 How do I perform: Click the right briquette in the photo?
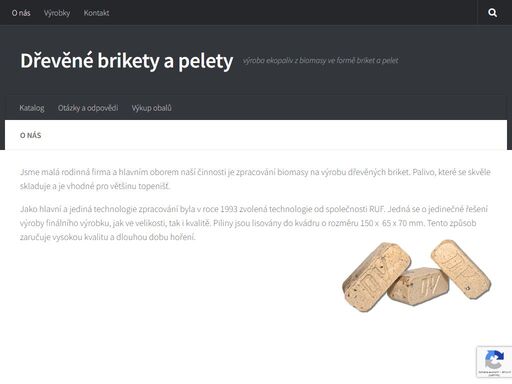pos(461,269)
